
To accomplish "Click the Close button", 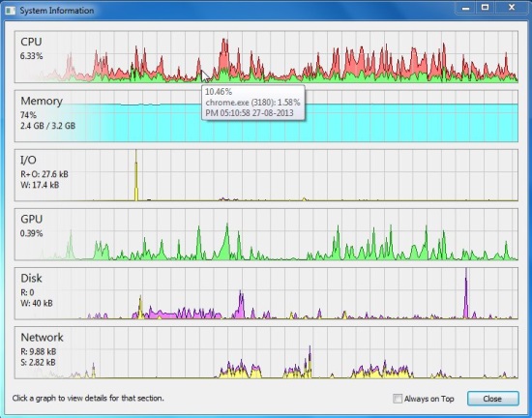I will [x=492, y=399].
